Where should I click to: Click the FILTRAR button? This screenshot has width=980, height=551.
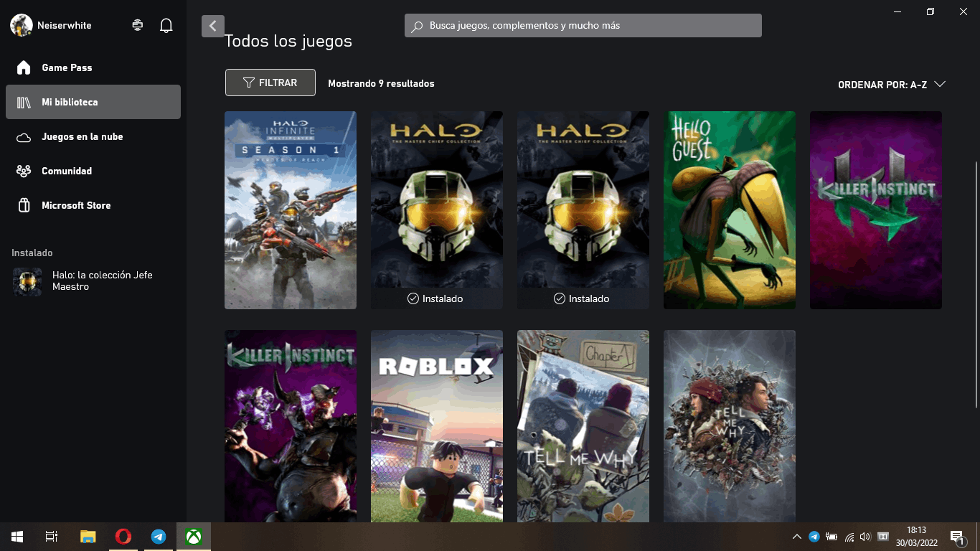click(270, 83)
